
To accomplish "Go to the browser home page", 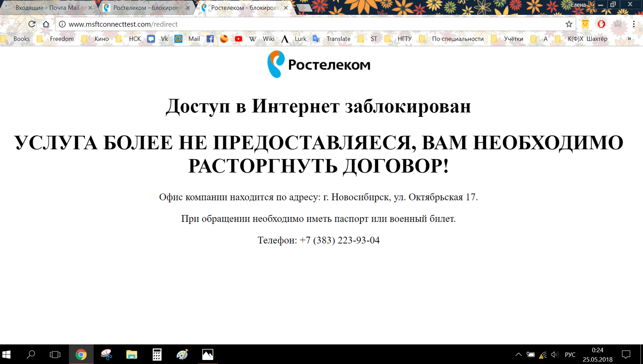I will (46, 24).
